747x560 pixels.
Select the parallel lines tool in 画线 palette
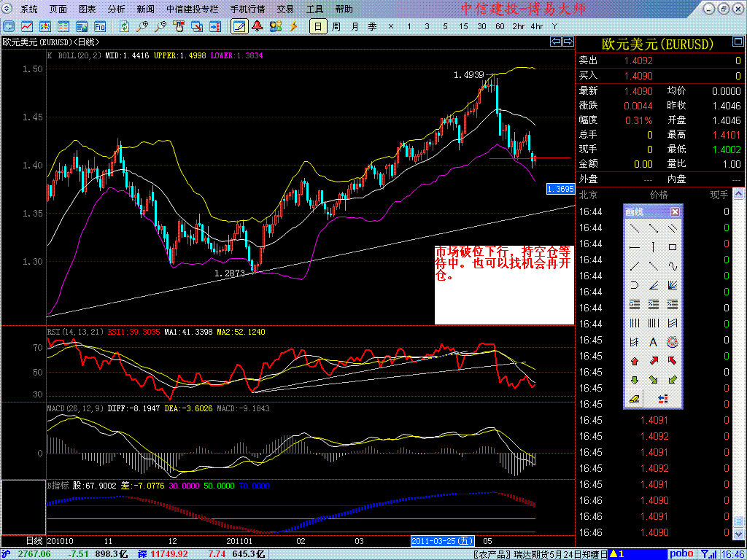[672, 228]
